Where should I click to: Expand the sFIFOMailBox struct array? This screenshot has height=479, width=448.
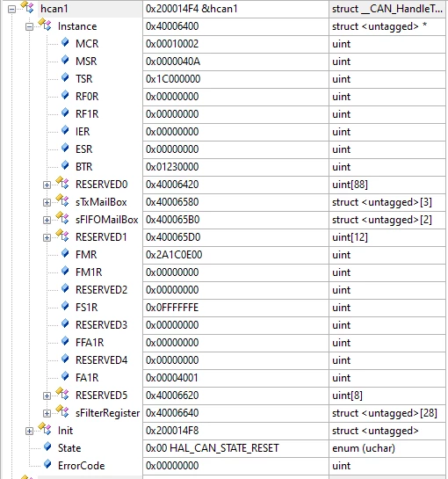pyautogui.click(x=47, y=221)
